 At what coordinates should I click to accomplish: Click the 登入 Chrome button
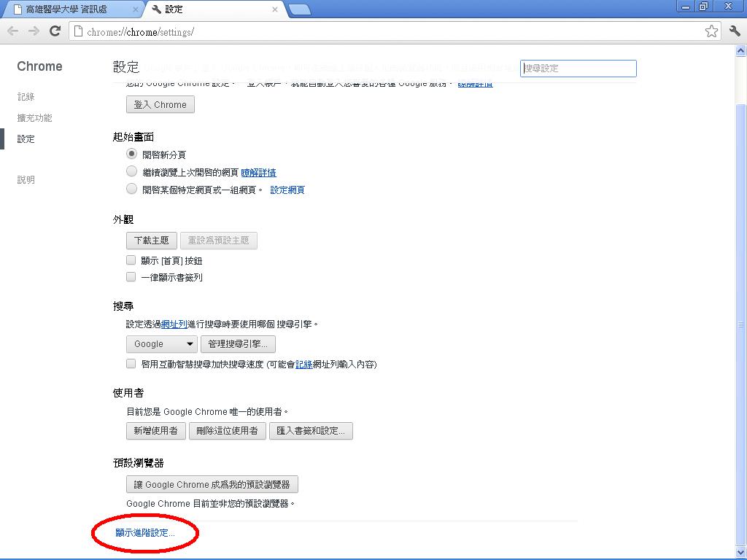pos(160,105)
